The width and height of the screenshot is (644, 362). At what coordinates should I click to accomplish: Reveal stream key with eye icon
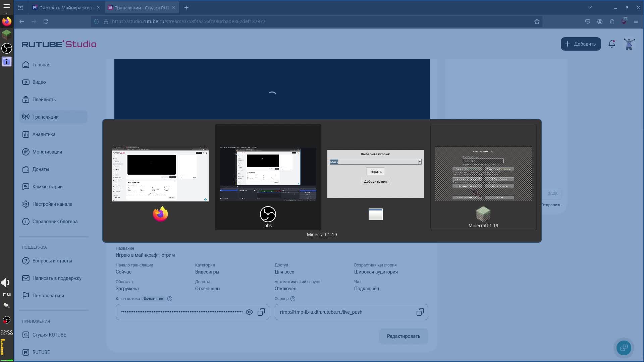point(249,312)
